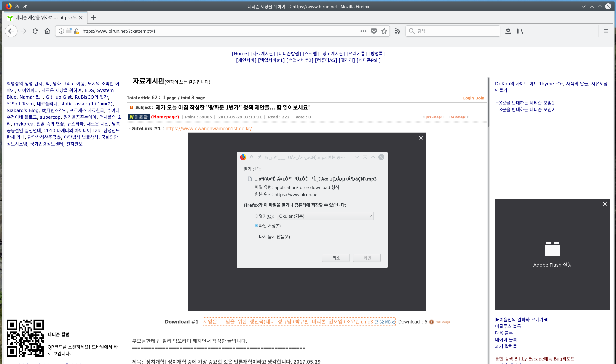Screen dimensions: 616x364
Task: Reload the page with the refresh icon
Action: [x=35, y=31]
